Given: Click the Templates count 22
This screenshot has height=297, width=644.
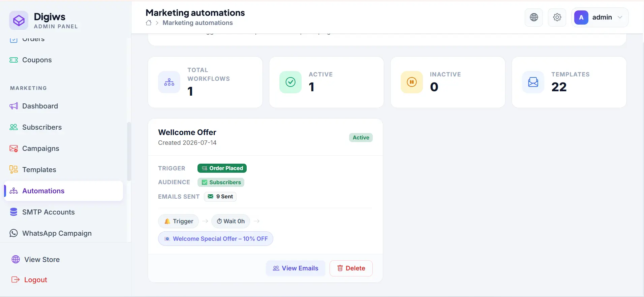Looking at the screenshot, I should coord(559,87).
